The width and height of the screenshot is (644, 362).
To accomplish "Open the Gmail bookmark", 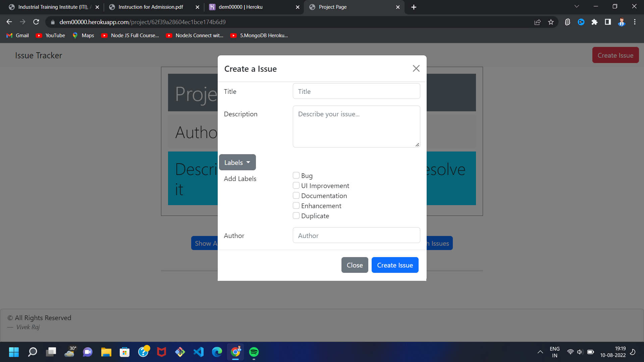I will (17, 35).
